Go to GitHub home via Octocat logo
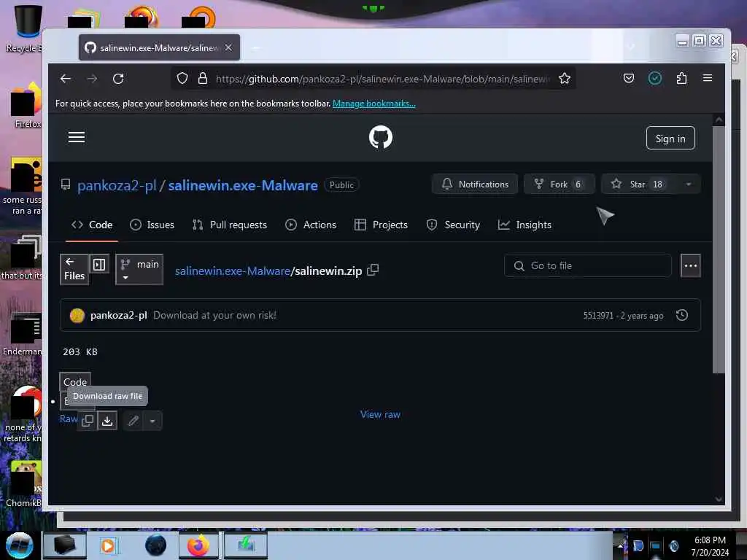This screenshot has width=747, height=560. (381, 137)
